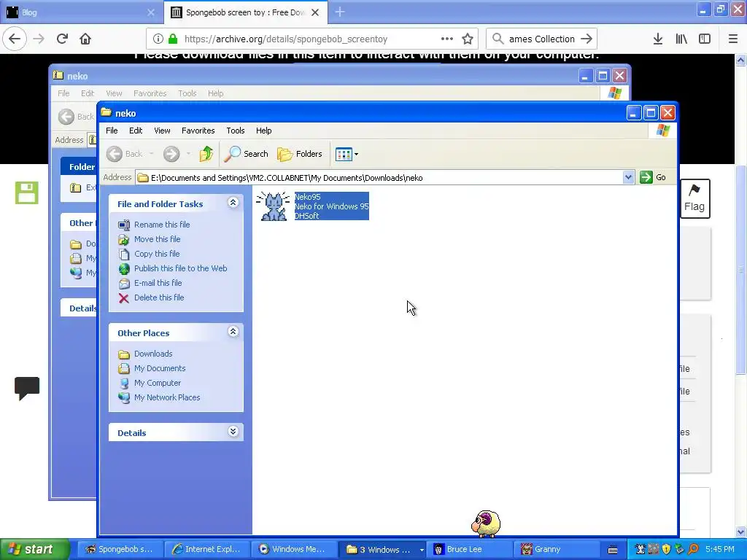Switch to Internet Explorer taskbar item
The height and width of the screenshot is (560, 747).
pyautogui.click(x=206, y=549)
